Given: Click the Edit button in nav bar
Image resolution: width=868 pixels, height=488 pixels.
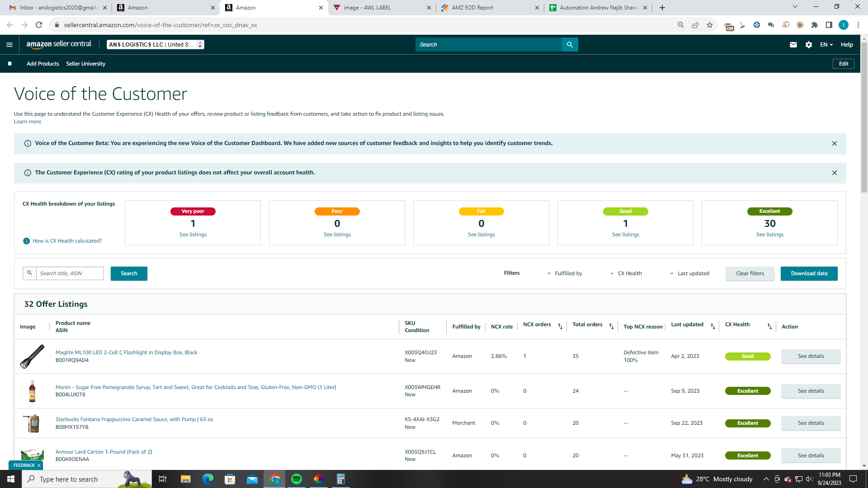Looking at the screenshot, I should tap(844, 64).
